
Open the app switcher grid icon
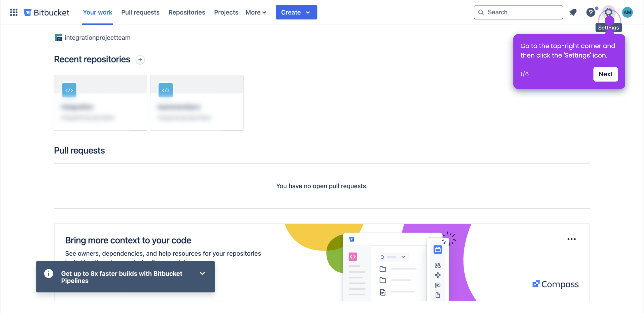click(x=14, y=12)
